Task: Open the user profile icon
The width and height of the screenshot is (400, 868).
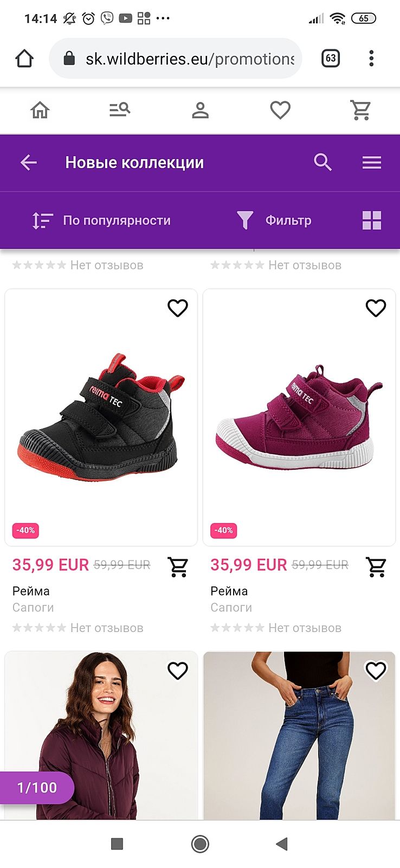Action: [x=200, y=110]
